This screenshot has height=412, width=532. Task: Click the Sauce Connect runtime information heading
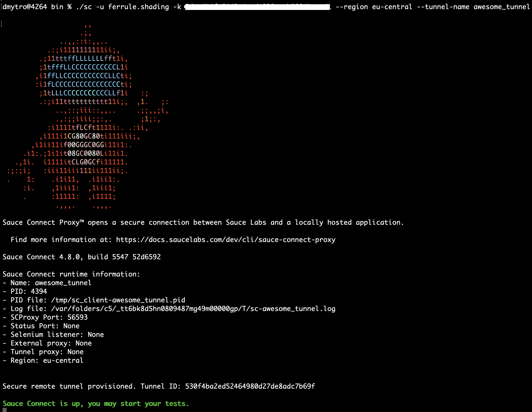pos(71,274)
